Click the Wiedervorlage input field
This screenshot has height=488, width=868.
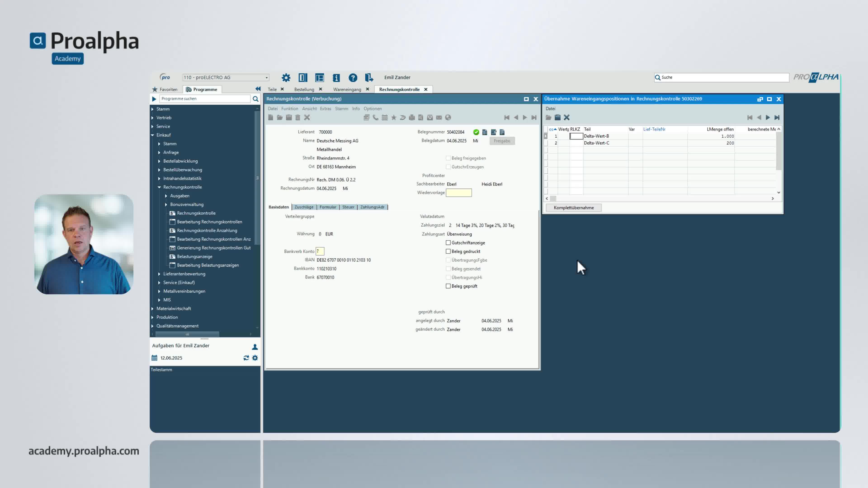click(x=459, y=193)
